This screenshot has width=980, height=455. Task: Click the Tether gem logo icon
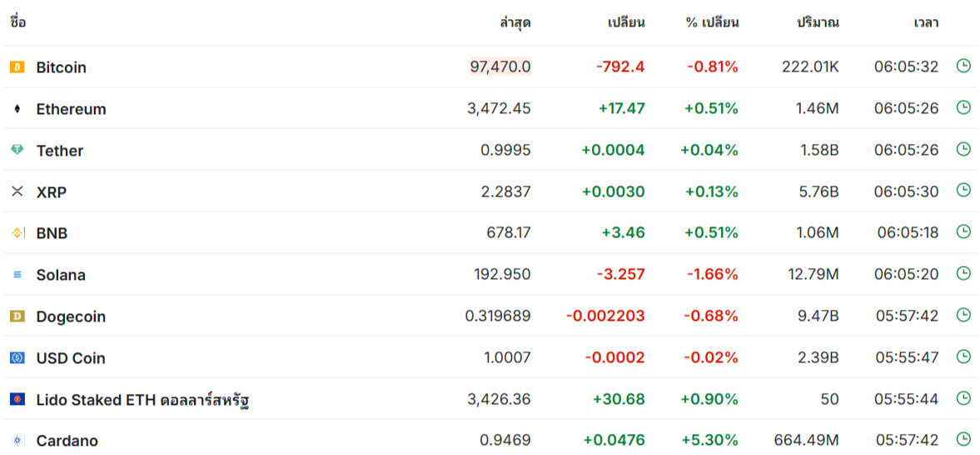tap(17, 150)
